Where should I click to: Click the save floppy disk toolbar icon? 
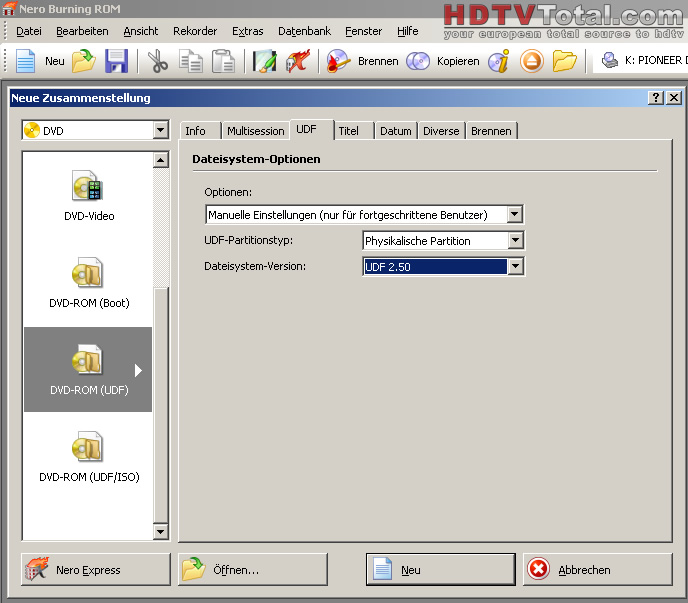coord(116,61)
